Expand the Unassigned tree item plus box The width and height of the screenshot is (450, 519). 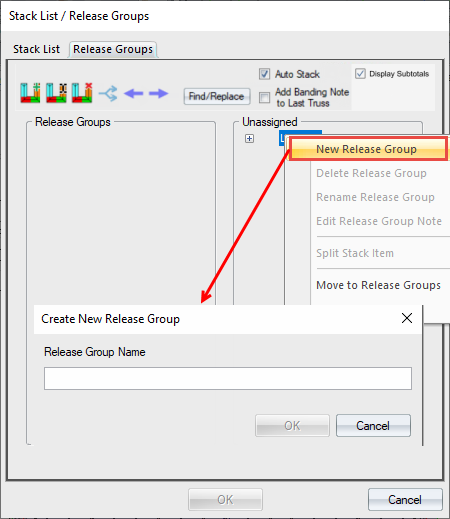(249, 138)
